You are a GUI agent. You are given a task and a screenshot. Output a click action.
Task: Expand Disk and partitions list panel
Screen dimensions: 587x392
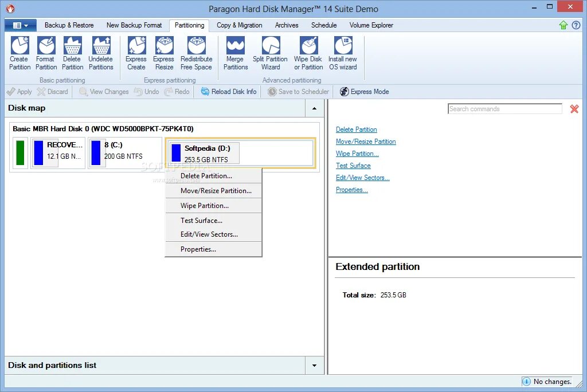(315, 366)
